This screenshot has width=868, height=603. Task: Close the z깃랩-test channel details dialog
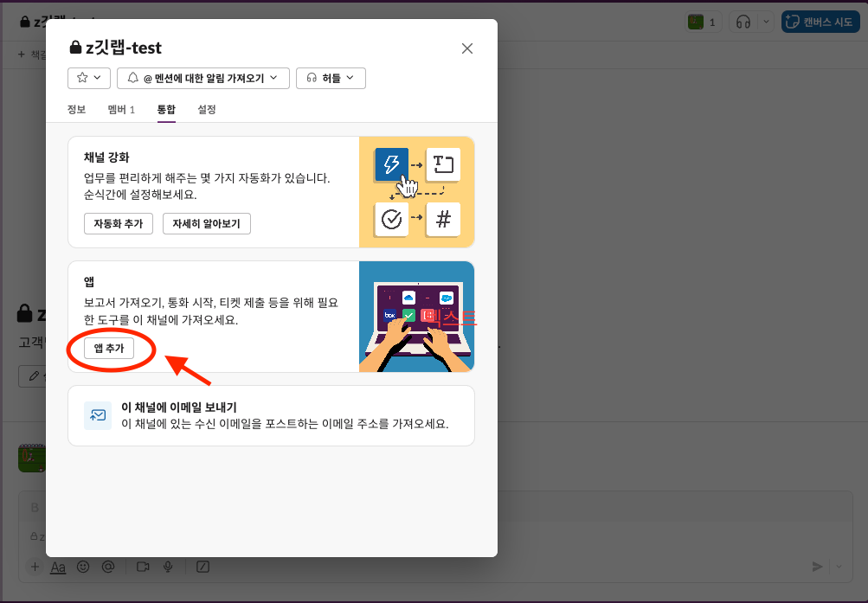pyautogui.click(x=467, y=48)
